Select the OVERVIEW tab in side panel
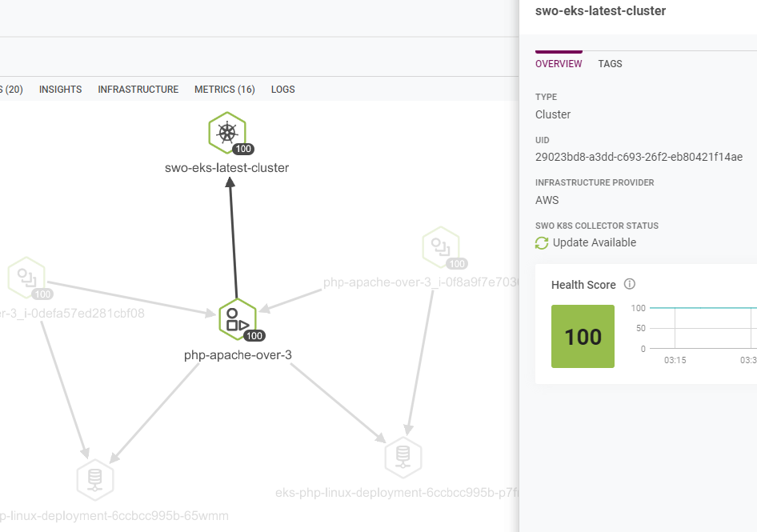 [x=559, y=64]
